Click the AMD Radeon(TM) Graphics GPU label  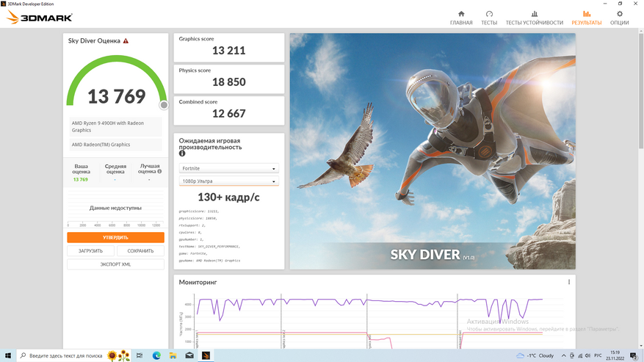pyautogui.click(x=115, y=145)
